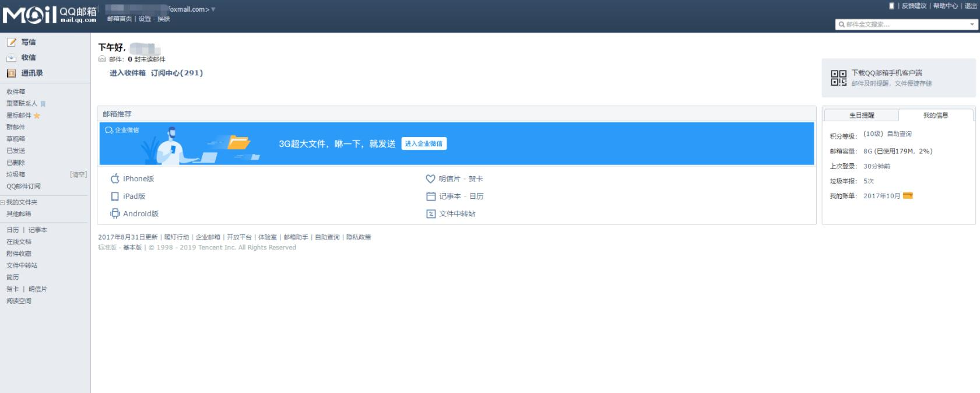Click 2017年10月 bill link

pyautogui.click(x=881, y=196)
